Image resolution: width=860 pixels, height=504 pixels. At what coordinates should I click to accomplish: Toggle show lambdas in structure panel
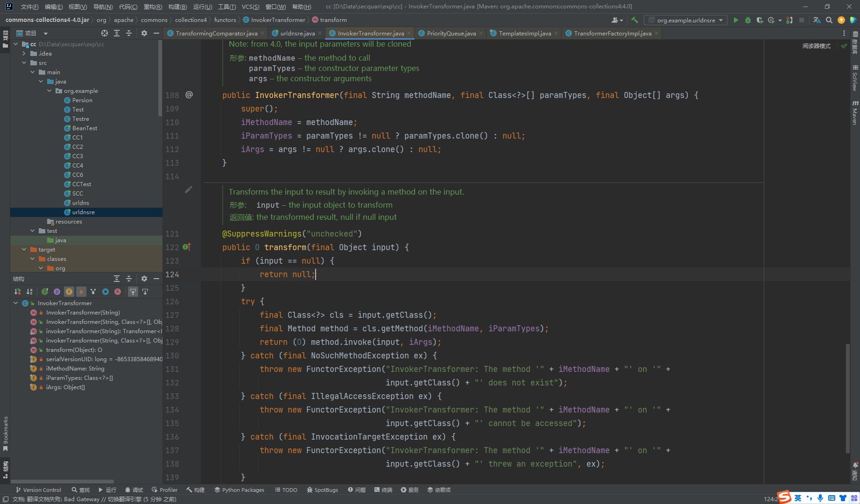pos(118,292)
